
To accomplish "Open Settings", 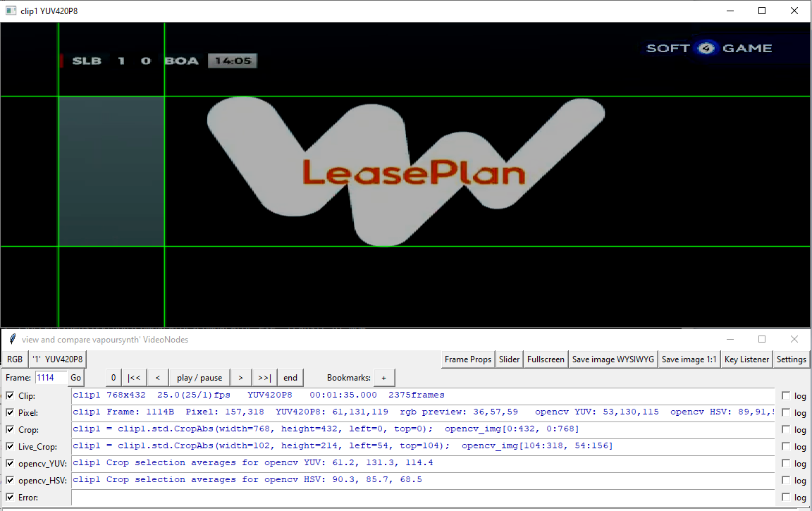I will click(x=791, y=359).
